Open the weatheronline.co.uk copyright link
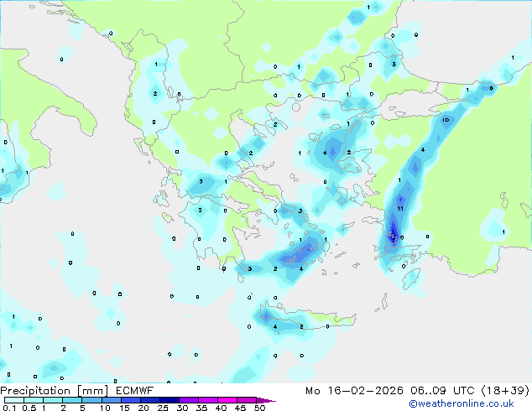 coord(462,403)
